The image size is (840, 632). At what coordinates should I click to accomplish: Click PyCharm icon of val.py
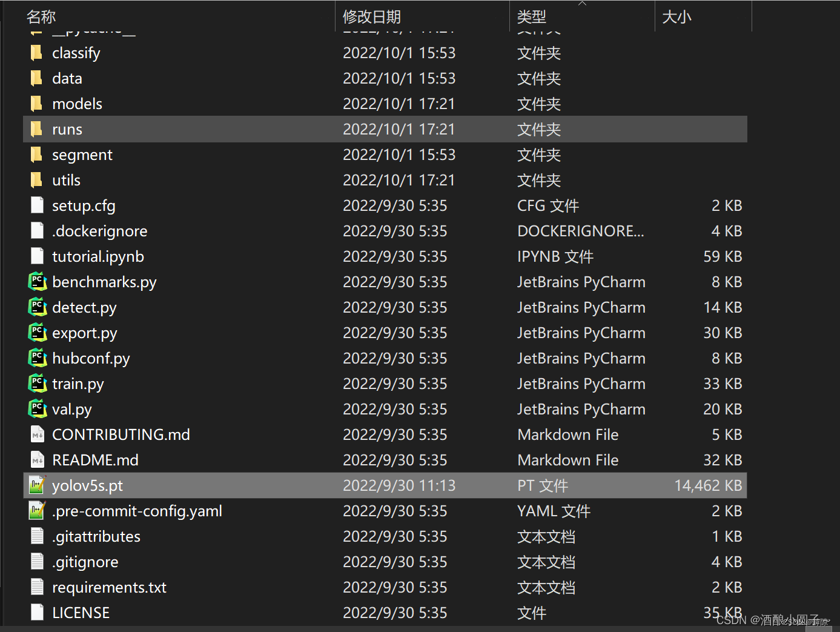coord(38,409)
